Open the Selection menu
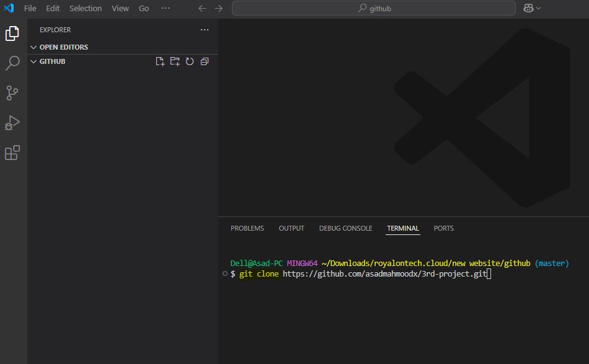This screenshot has height=364, width=589. tap(86, 8)
